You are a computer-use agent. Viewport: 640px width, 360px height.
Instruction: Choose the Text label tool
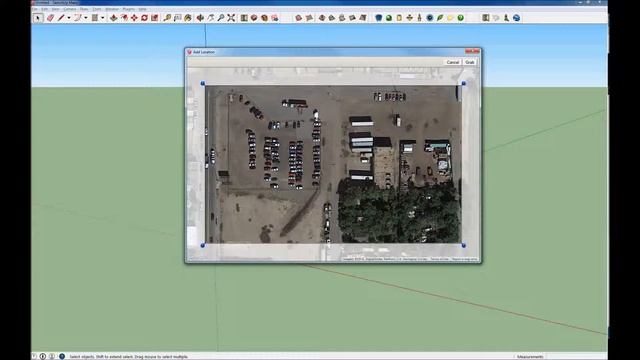(177, 18)
